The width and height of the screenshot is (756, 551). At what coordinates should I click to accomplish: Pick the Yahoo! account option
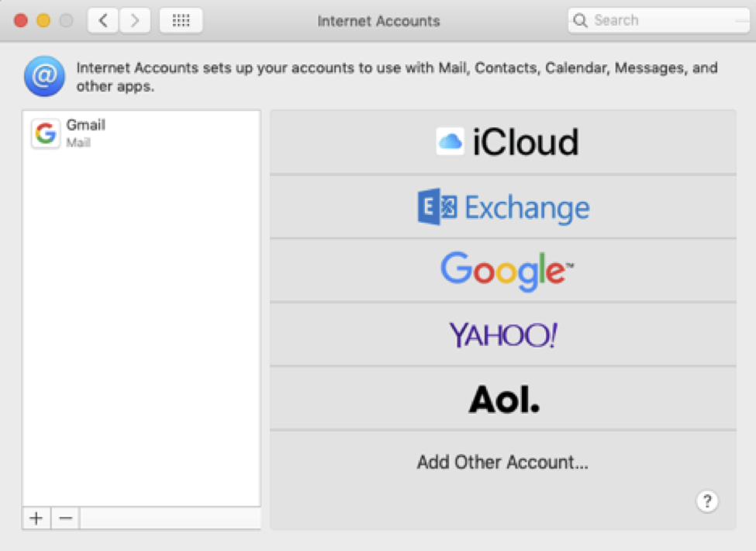[x=503, y=334]
